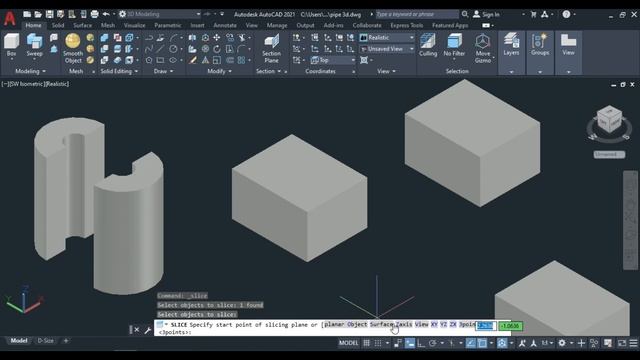Switch to the Annotate ribbon tab
This screenshot has width=640, height=360.
[225, 25]
